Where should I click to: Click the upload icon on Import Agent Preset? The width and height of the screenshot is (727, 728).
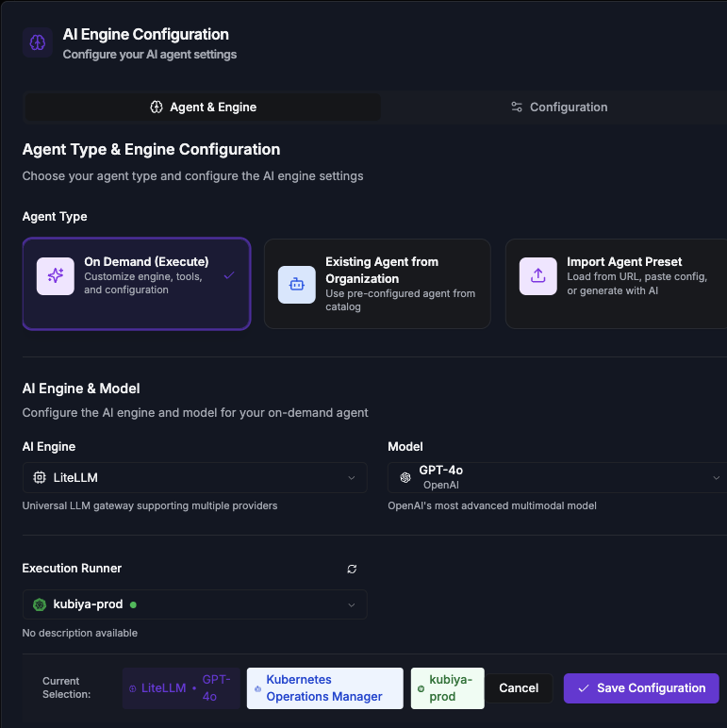[538, 276]
